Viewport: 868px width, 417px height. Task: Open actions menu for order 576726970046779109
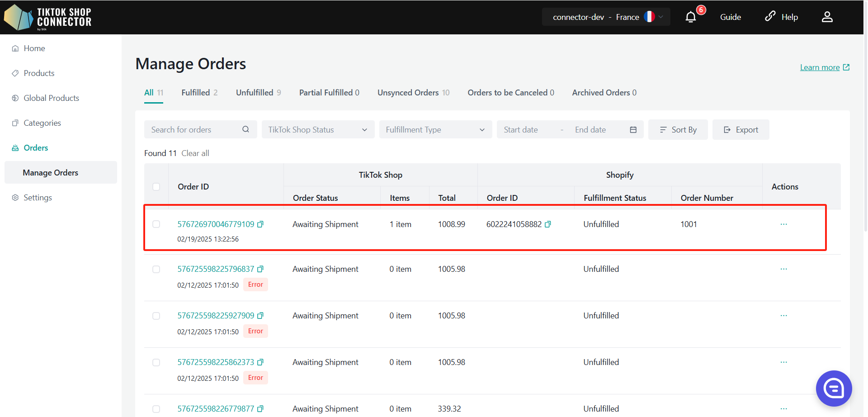[783, 224]
